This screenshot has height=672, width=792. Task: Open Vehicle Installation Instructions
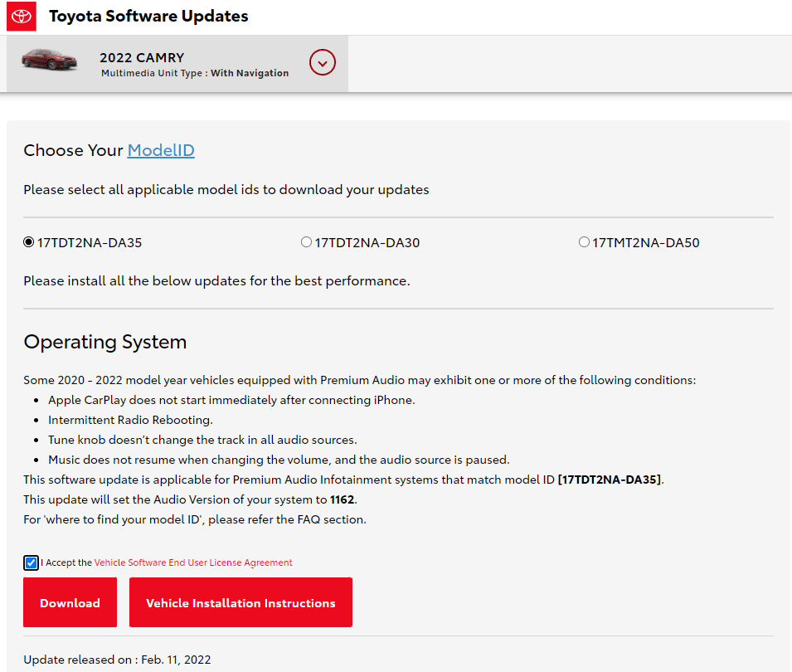241,603
